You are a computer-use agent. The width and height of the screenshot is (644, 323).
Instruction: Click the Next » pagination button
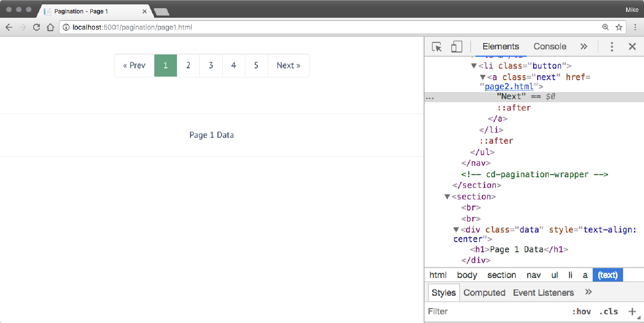pos(289,66)
